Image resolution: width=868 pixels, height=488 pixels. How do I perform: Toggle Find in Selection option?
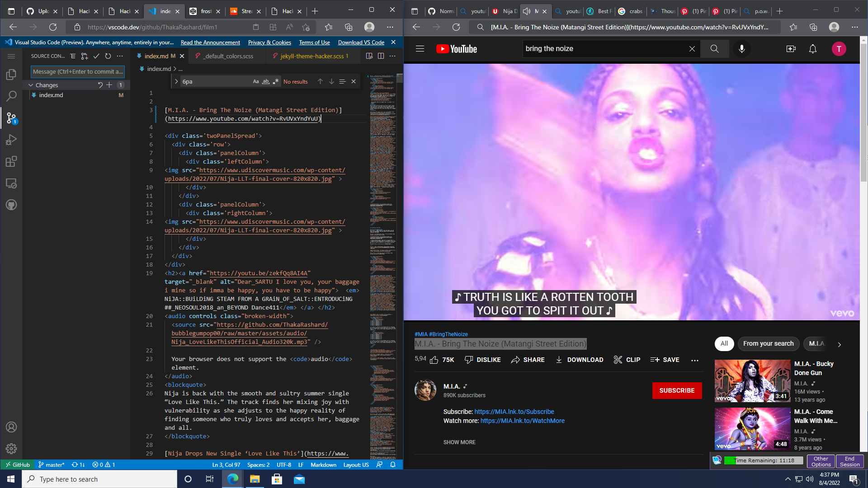click(x=342, y=81)
